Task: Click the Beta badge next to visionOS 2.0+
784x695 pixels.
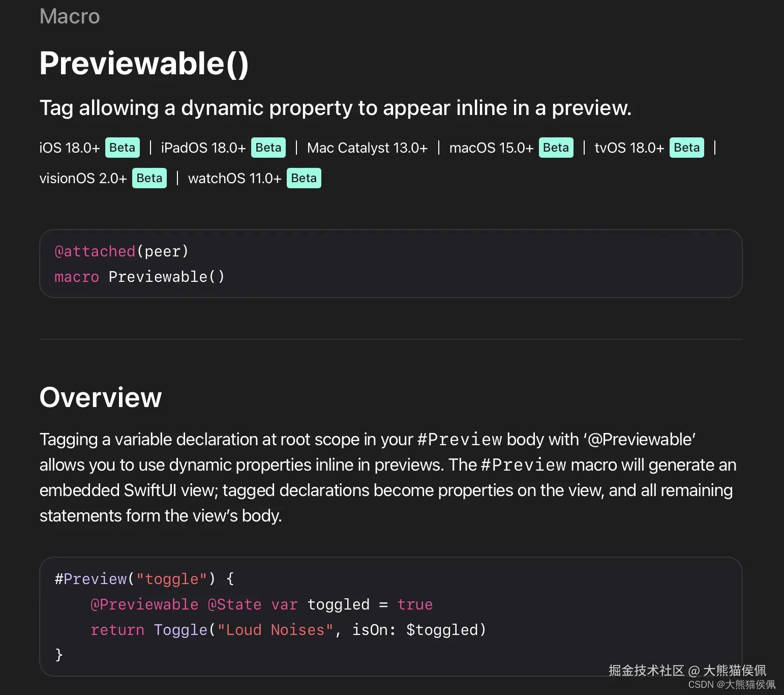Action: click(149, 178)
